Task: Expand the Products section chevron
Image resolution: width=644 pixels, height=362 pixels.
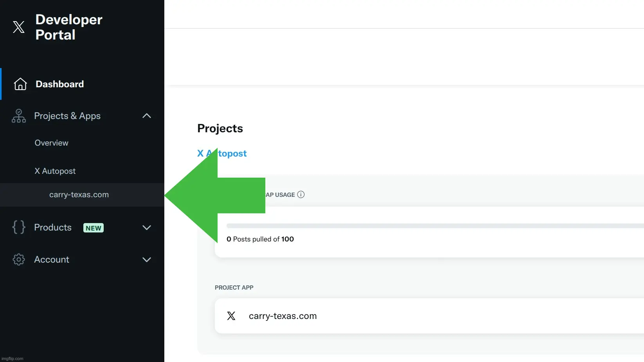Action: (x=147, y=228)
